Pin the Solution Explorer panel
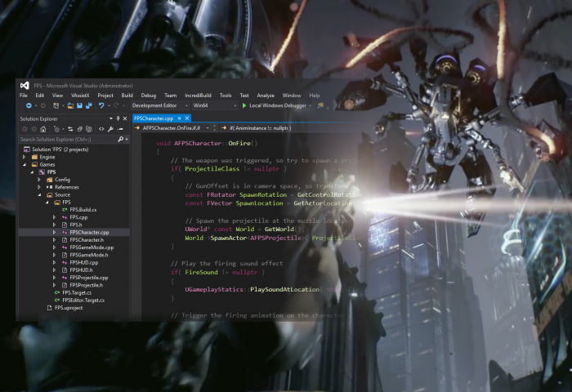 click(x=117, y=118)
